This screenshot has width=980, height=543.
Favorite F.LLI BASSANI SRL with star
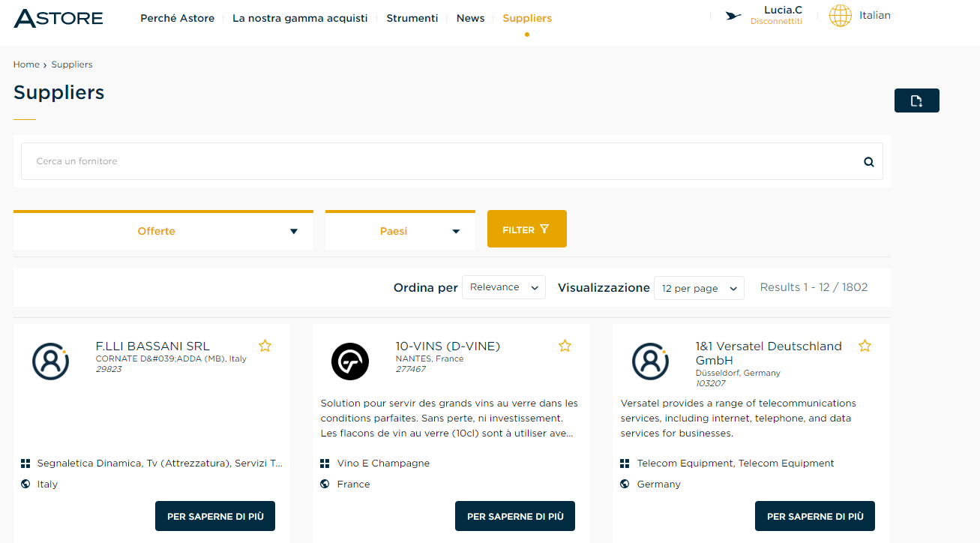[265, 346]
